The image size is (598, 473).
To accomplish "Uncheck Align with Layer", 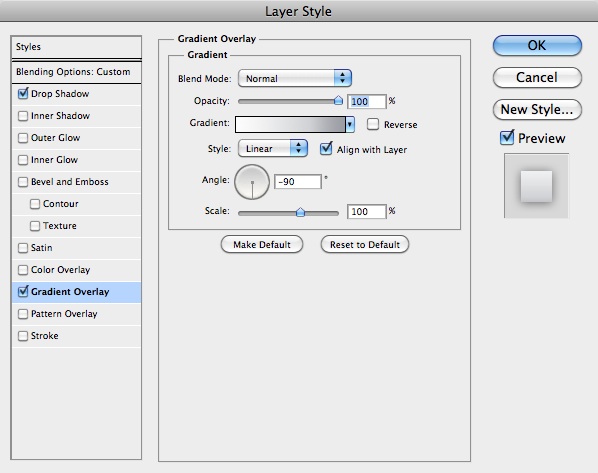I will (326, 149).
